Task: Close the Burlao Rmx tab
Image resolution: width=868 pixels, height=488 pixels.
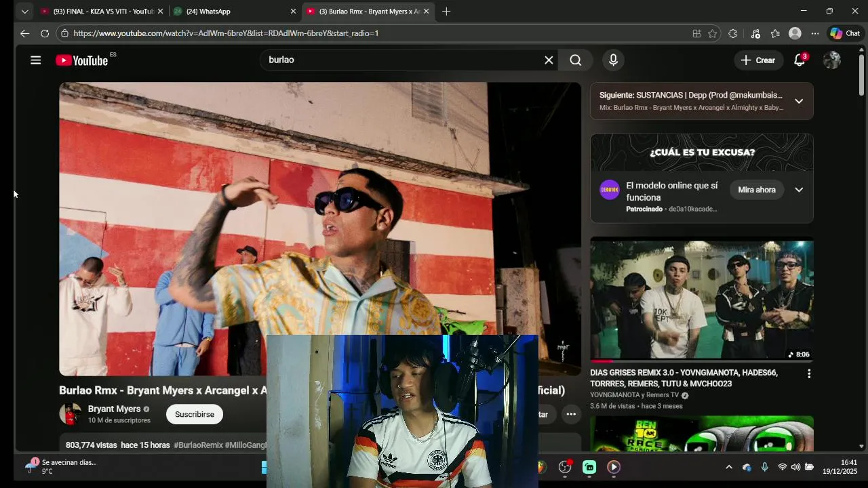Action: pos(426,12)
